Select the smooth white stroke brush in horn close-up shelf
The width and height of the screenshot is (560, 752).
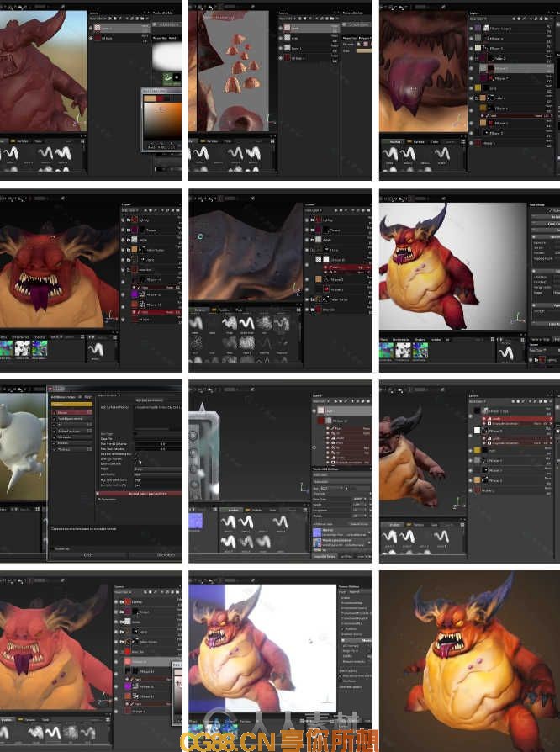(246, 323)
